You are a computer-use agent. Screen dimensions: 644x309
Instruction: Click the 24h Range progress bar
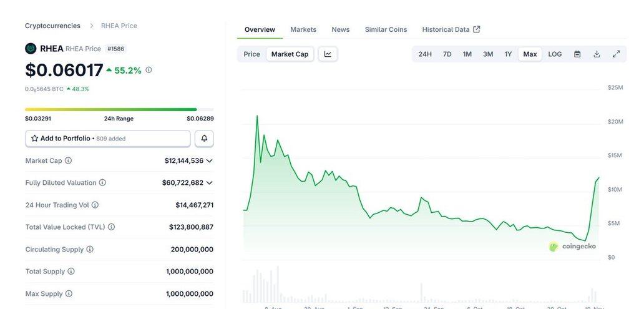[119, 109]
